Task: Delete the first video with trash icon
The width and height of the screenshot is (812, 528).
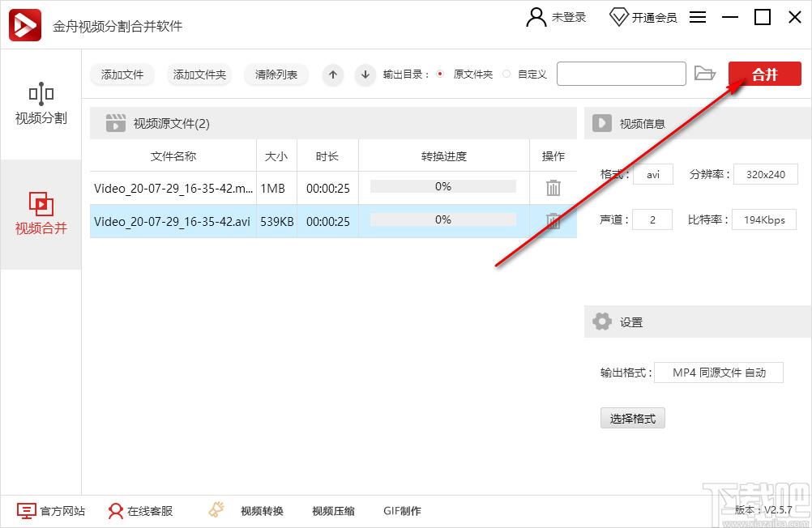Action: (553, 188)
